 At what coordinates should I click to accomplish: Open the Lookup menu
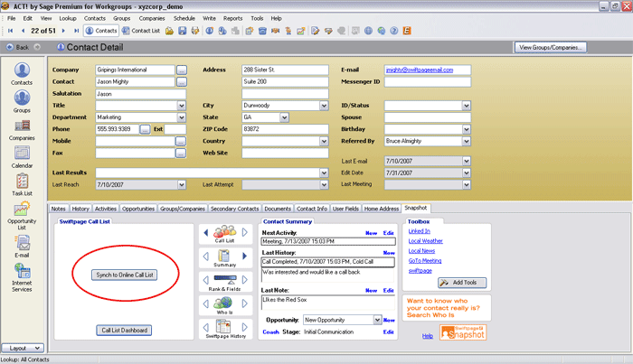(x=68, y=19)
